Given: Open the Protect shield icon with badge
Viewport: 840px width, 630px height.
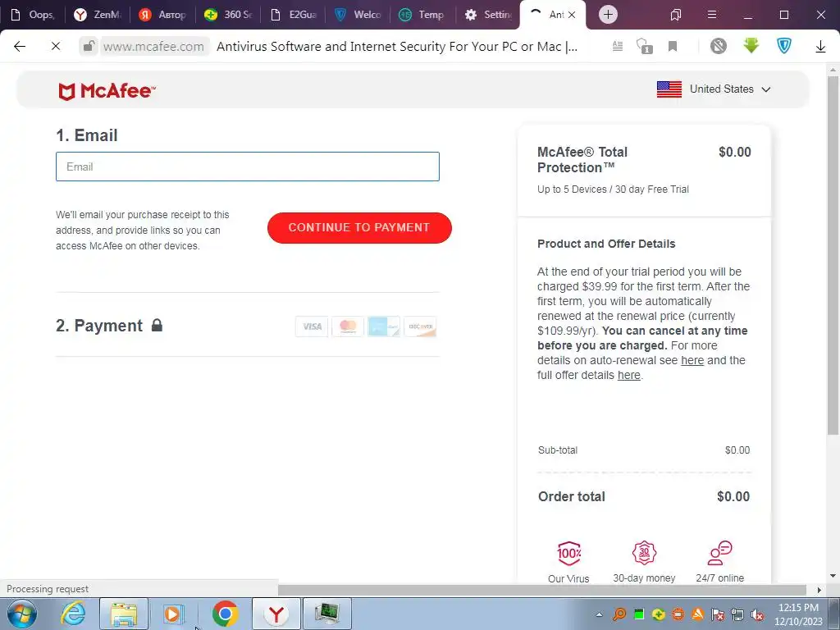Looking at the screenshot, I should point(645,47).
